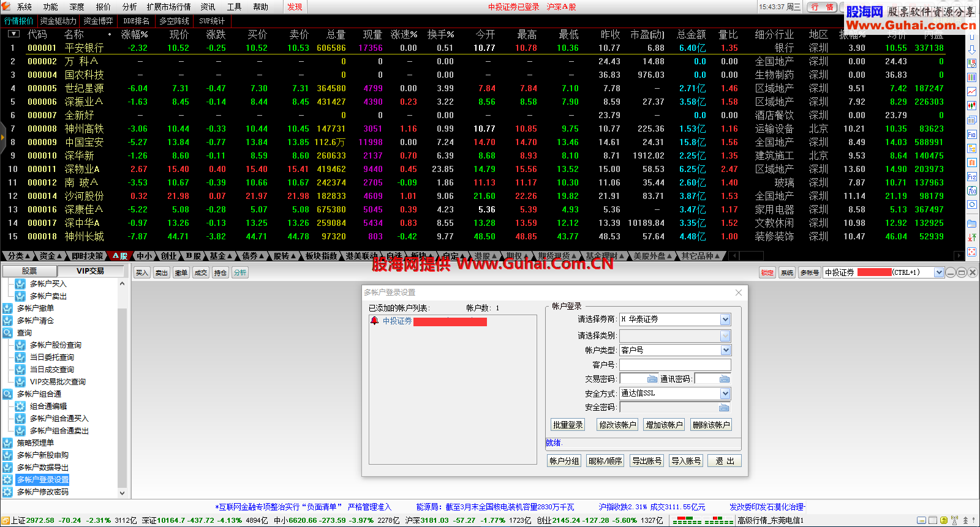Viewport: 980px width, 527px height.
Task: Click 持仓 toolbar button
Action: (221, 272)
